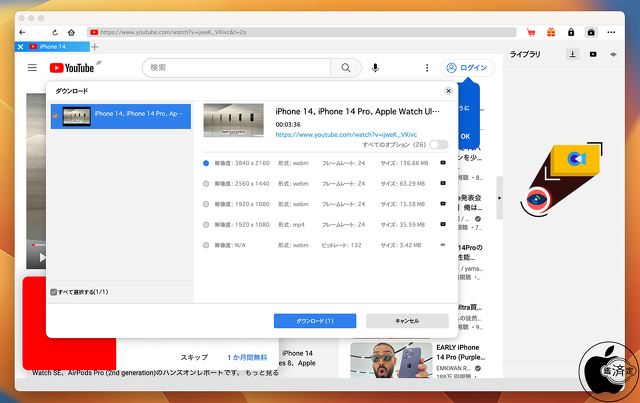
Task: Go back with the browser back arrow
Action: 22,32
